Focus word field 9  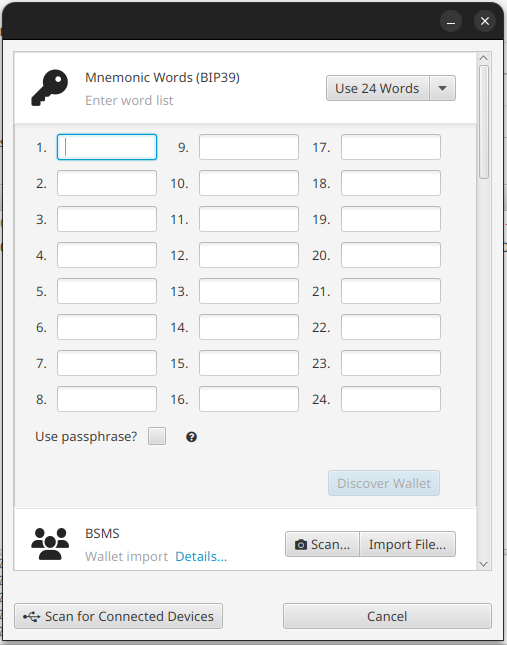tap(249, 147)
